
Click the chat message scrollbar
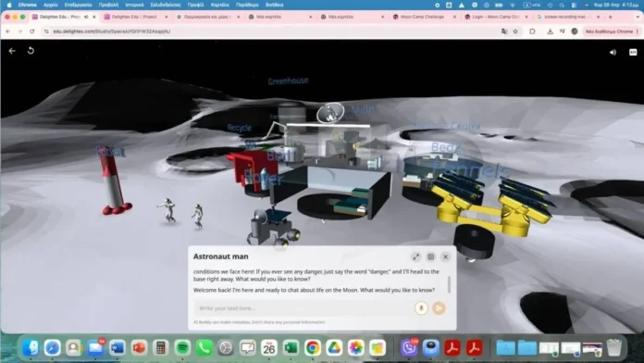[449, 284]
